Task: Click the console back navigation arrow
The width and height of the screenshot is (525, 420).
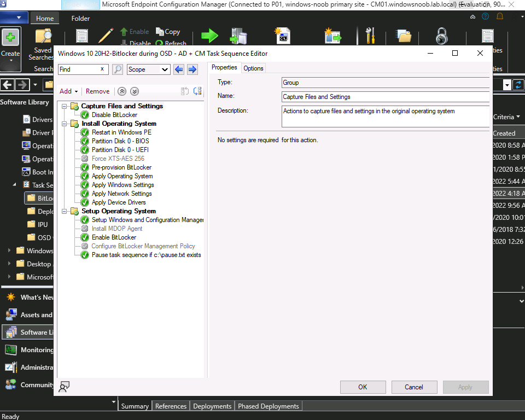Action: coord(7,85)
